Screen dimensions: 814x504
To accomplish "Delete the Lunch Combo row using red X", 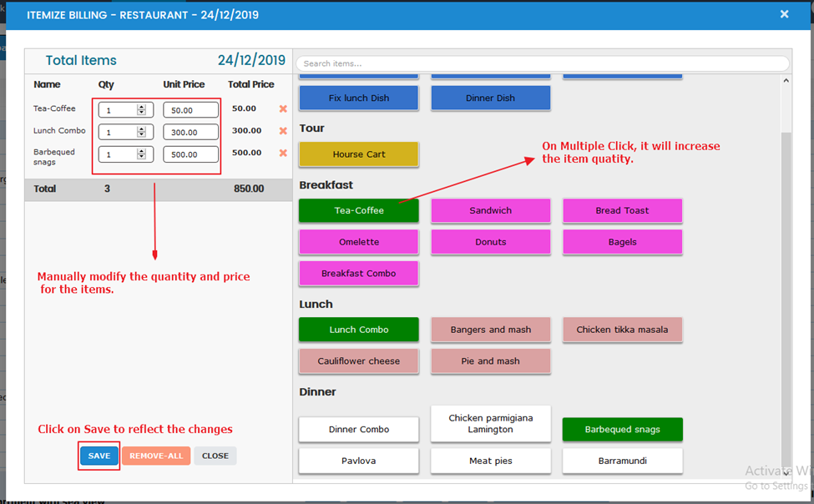I will (x=283, y=131).
